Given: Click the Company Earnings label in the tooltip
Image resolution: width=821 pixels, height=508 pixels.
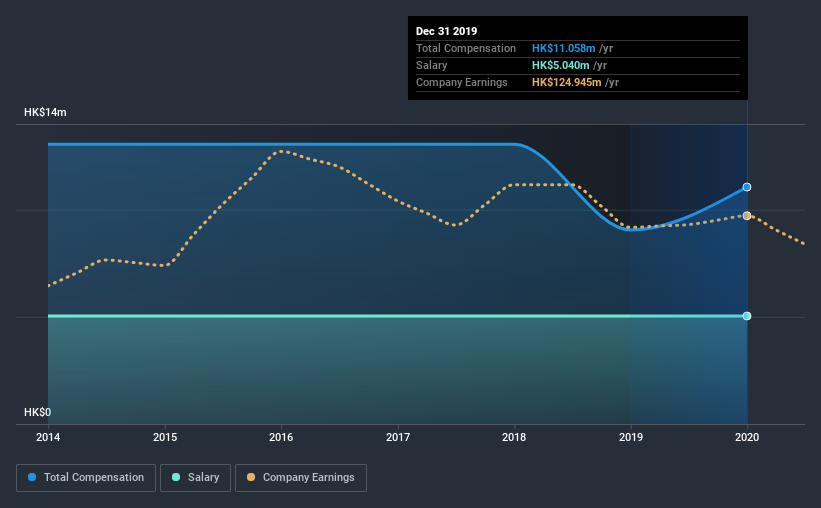Looking at the screenshot, I should pyautogui.click(x=462, y=82).
